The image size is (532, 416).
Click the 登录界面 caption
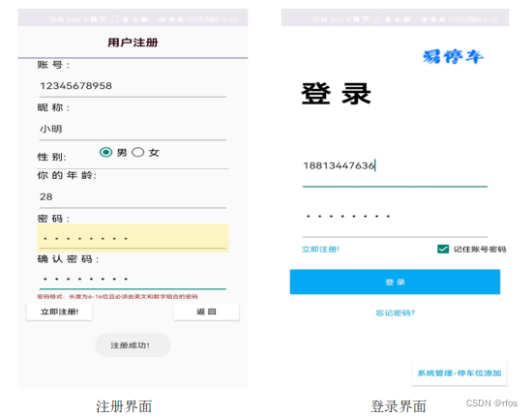pos(399,406)
